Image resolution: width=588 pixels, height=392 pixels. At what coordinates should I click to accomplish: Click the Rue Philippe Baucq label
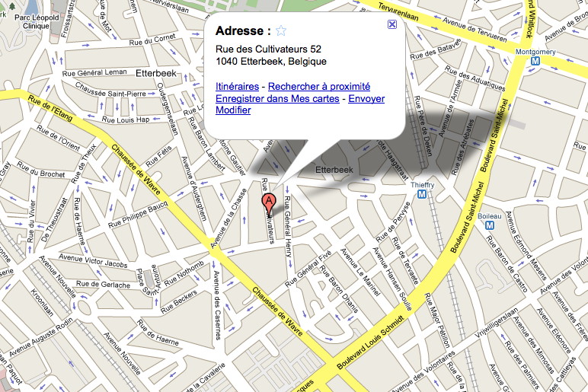[138, 215]
